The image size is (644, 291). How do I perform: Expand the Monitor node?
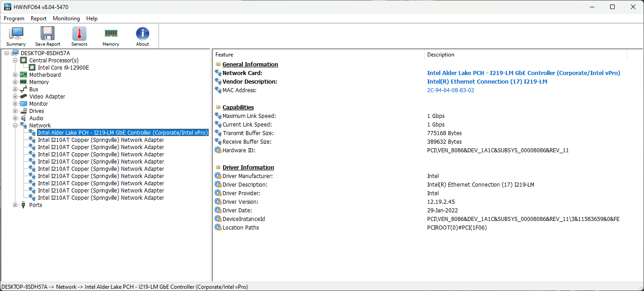(15, 104)
